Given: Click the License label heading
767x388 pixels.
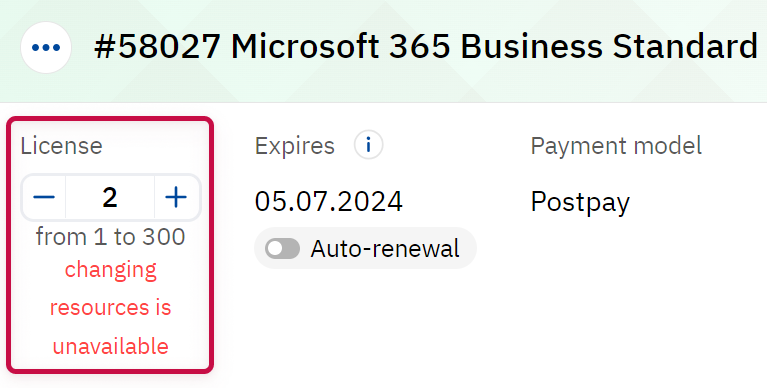Looking at the screenshot, I should click(x=62, y=145).
